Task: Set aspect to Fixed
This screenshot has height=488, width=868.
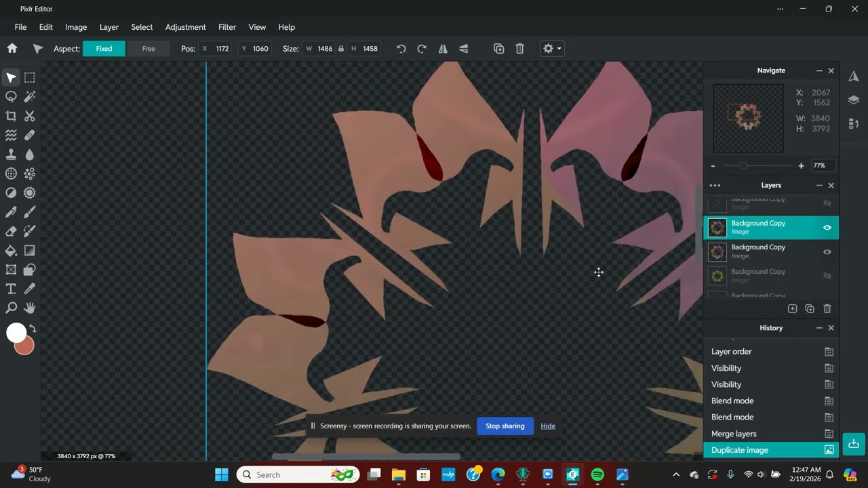Action: 104,49
